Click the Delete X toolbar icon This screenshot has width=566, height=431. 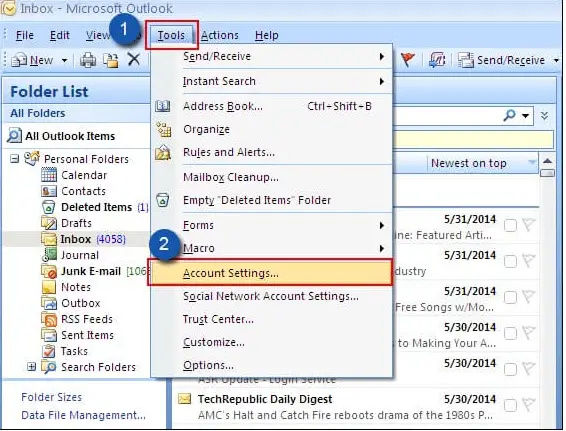pos(134,60)
